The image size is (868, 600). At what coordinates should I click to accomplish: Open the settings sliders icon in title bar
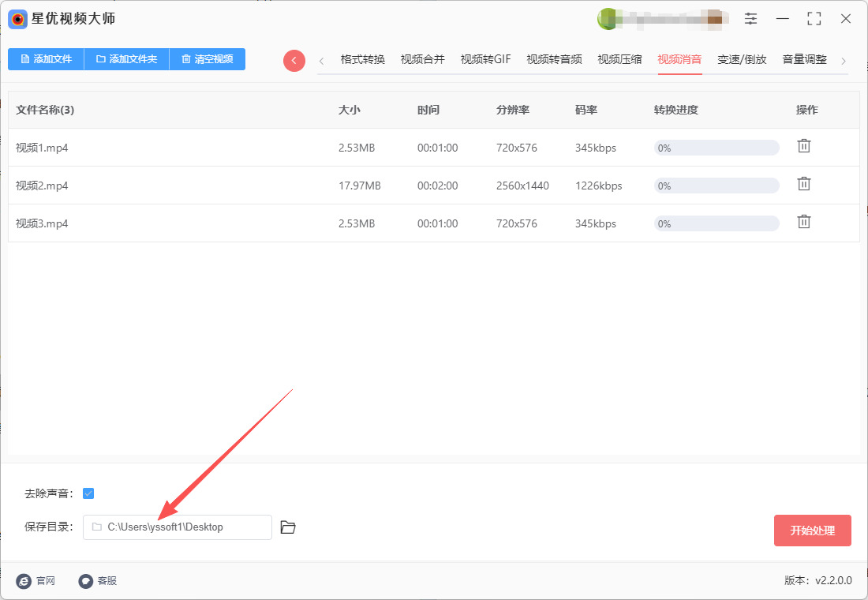tap(750, 19)
